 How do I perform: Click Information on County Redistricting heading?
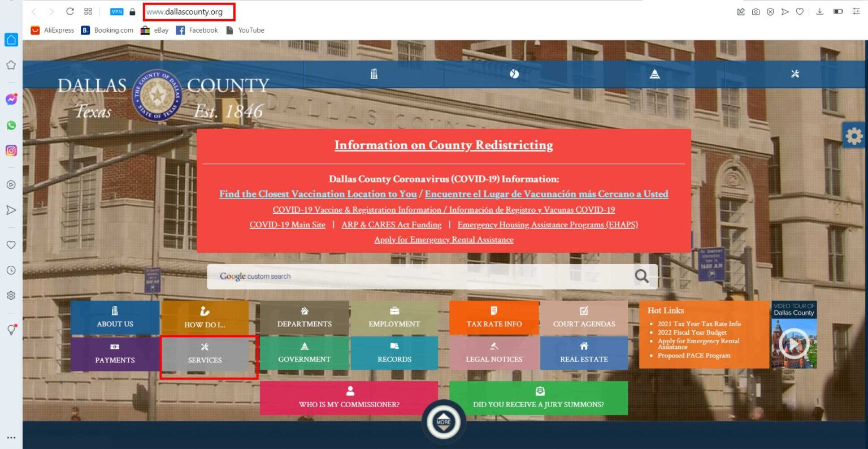[x=443, y=145]
